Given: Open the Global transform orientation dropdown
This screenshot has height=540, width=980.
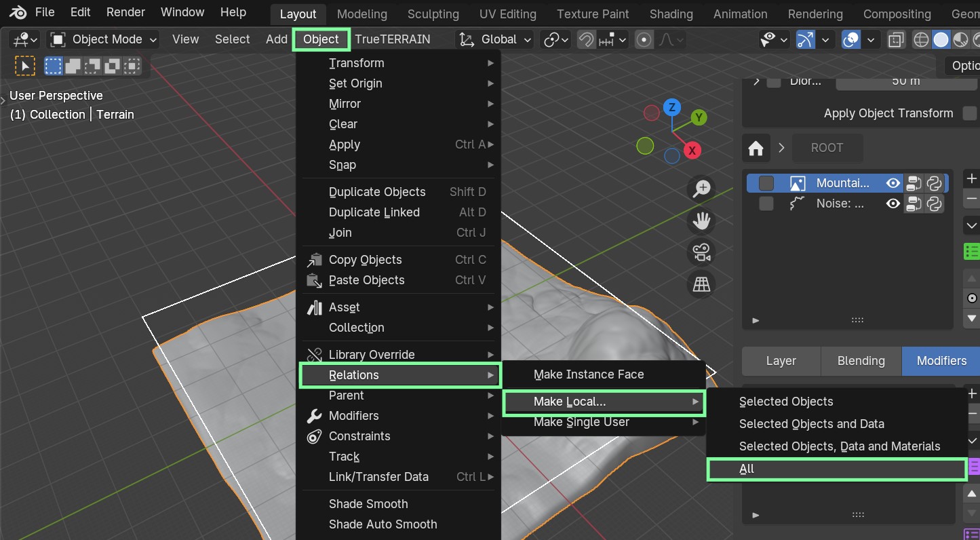Looking at the screenshot, I should coord(495,39).
